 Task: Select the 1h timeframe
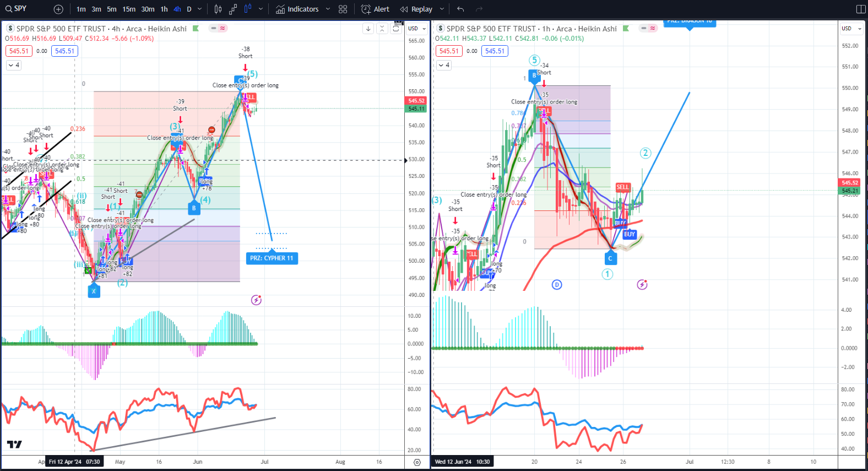(x=164, y=9)
